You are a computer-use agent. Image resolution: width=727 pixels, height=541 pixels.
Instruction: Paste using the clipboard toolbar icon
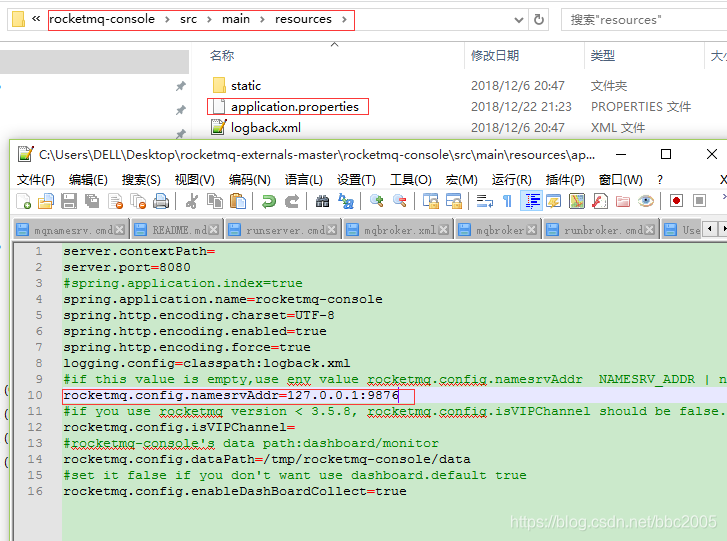[x=238, y=202]
